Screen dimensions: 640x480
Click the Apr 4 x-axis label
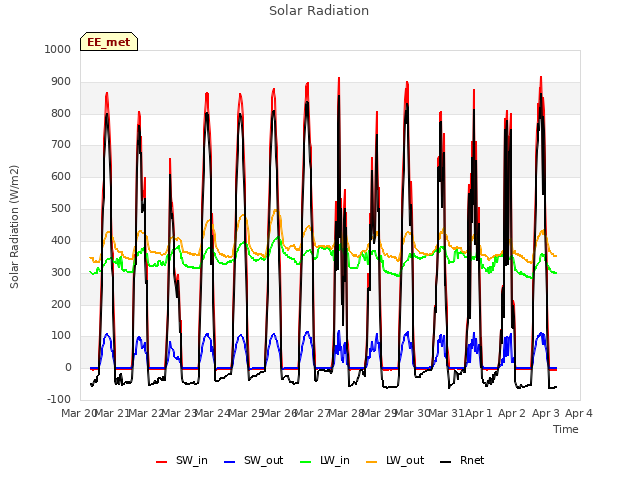click(579, 413)
